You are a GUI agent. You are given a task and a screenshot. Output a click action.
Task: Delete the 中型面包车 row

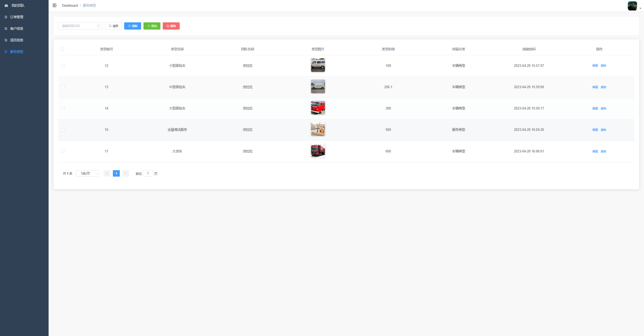click(603, 87)
